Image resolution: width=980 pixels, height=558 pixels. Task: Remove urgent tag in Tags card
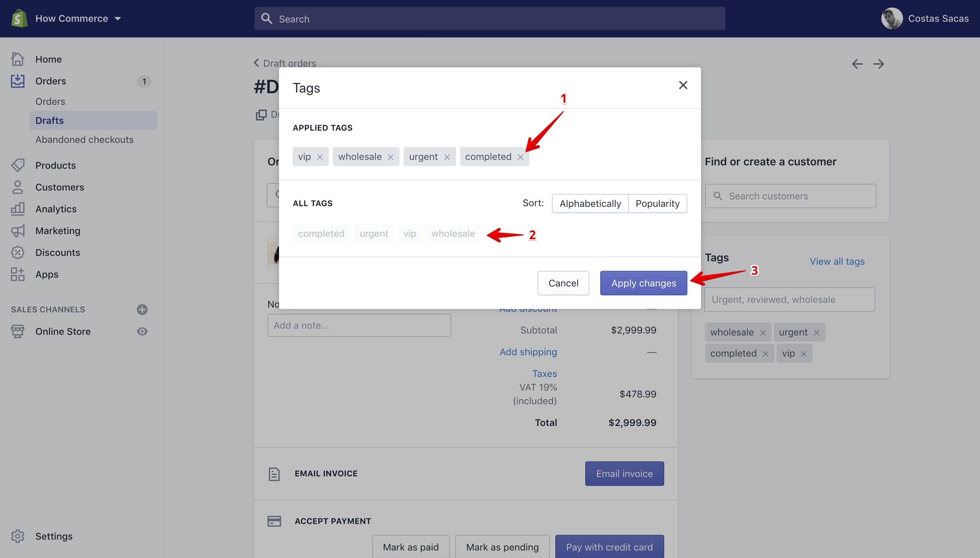pos(817,333)
